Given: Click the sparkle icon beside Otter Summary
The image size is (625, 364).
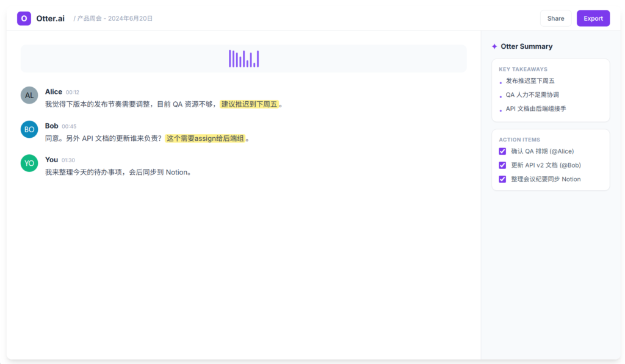Looking at the screenshot, I should coord(494,46).
